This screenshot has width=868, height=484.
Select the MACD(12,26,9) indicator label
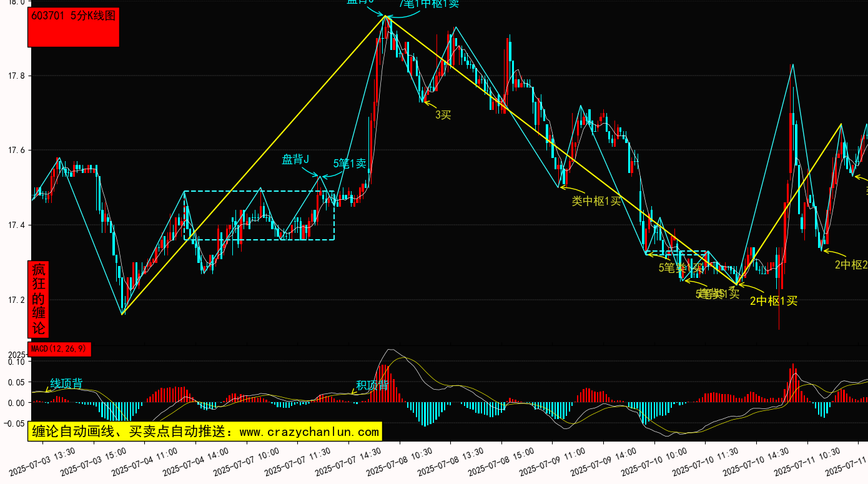point(59,349)
